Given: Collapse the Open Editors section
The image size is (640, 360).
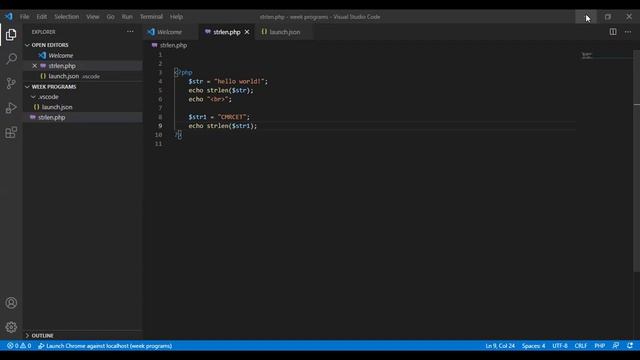Looking at the screenshot, I should coord(27,45).
